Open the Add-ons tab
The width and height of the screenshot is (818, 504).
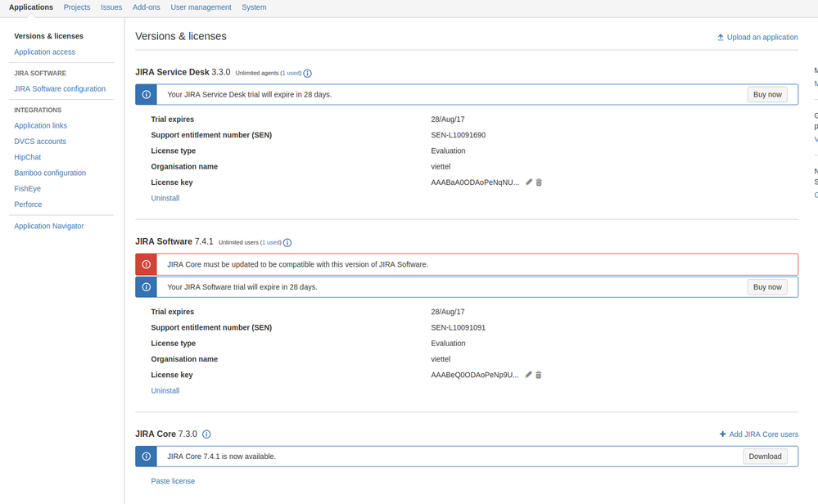146,7
